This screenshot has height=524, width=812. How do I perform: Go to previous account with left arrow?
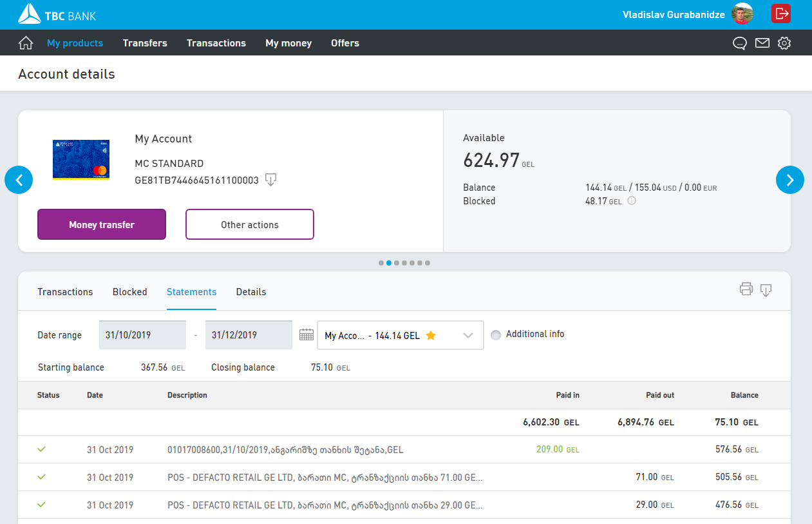(19, 180)
